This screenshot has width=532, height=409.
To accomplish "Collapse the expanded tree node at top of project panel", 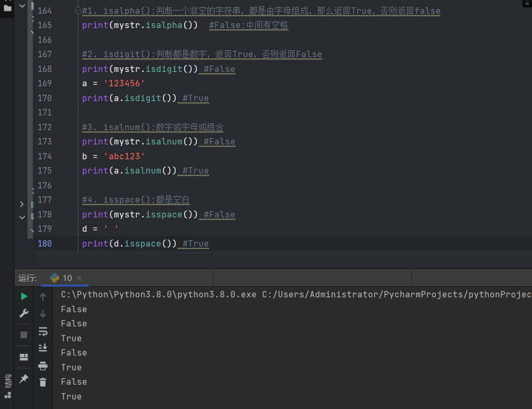I will tap(22, 5).
